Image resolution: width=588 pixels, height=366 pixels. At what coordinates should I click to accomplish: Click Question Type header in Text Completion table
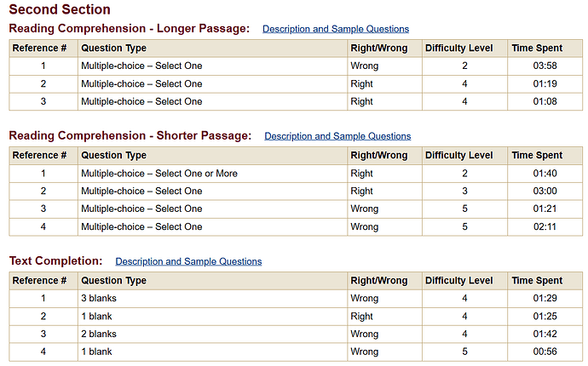pos(213,281)
